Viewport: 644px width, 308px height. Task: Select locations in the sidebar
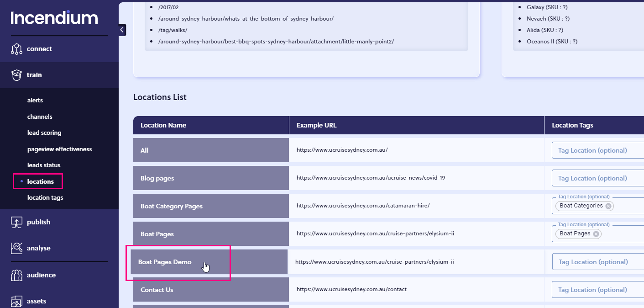tap(40, 181)
